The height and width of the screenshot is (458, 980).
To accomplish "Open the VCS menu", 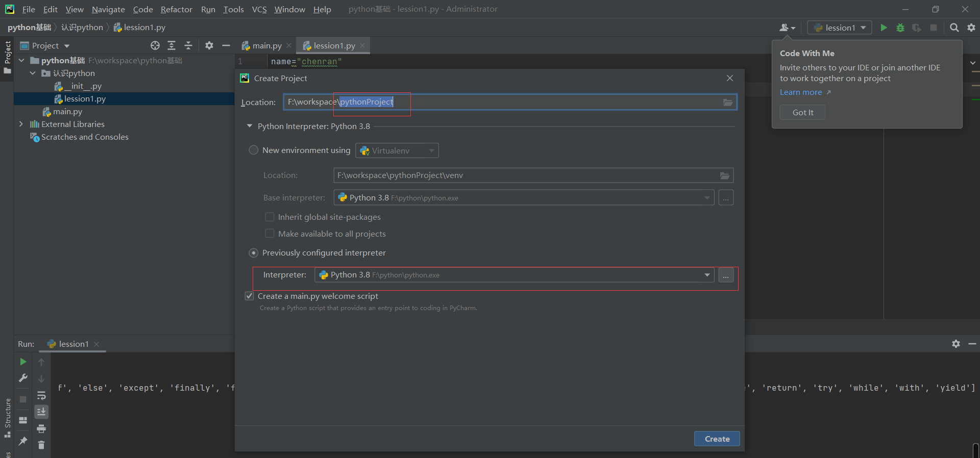I will [259, 9].
